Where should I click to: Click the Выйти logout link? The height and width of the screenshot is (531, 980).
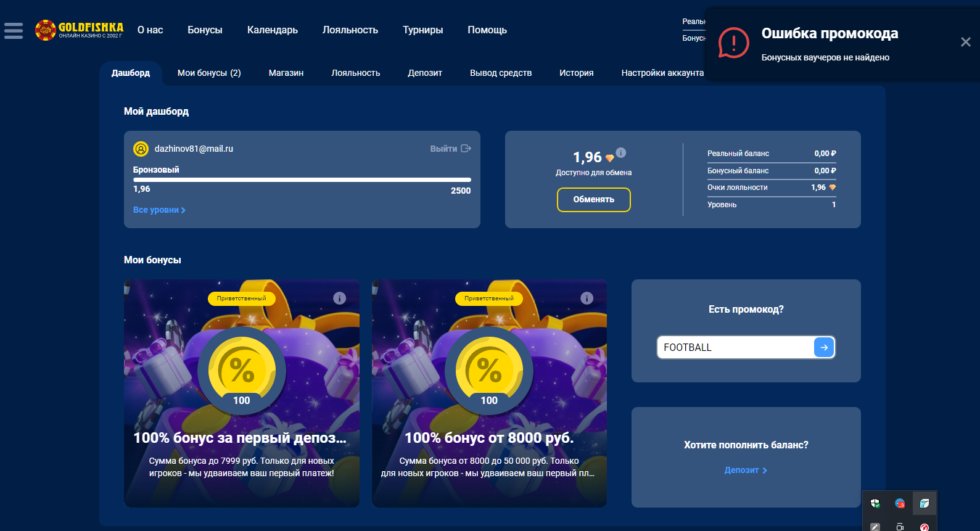click(x=450, y=149)
